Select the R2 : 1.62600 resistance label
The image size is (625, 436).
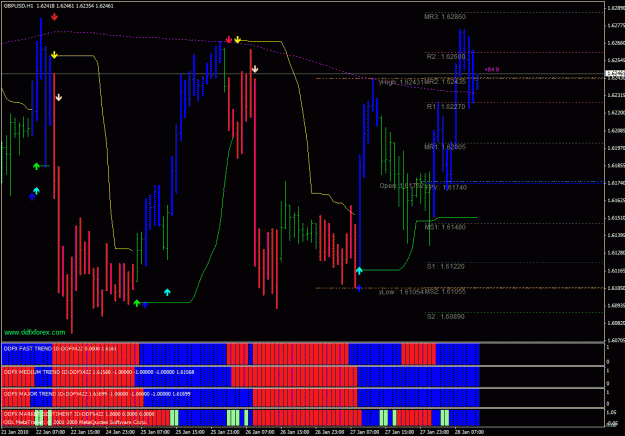pyautogui.click(x=446, y=57)
